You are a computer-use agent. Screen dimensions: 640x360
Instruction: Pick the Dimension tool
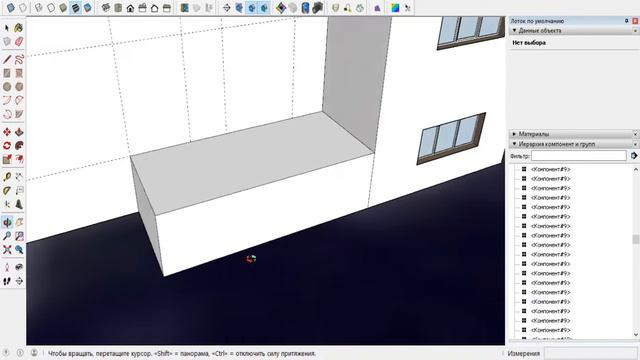click(19, 177)
